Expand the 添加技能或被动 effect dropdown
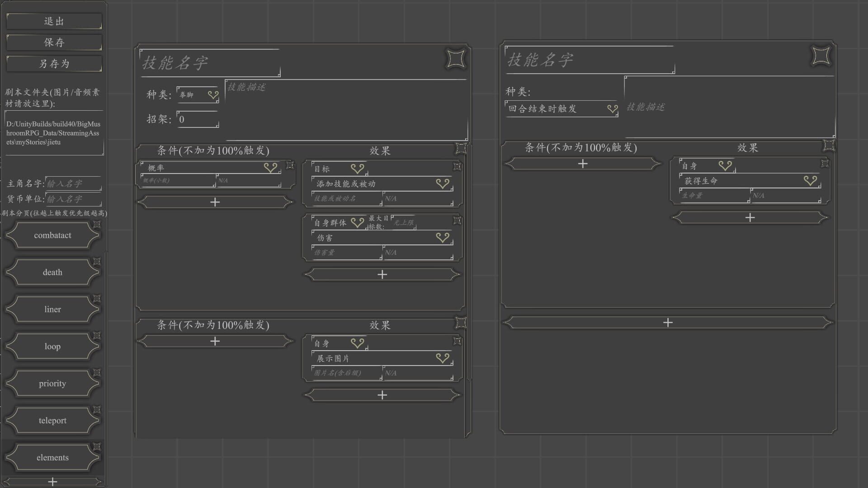Viewport: 868px width, 488px height. pyautogui.click(x=382, y=184)
